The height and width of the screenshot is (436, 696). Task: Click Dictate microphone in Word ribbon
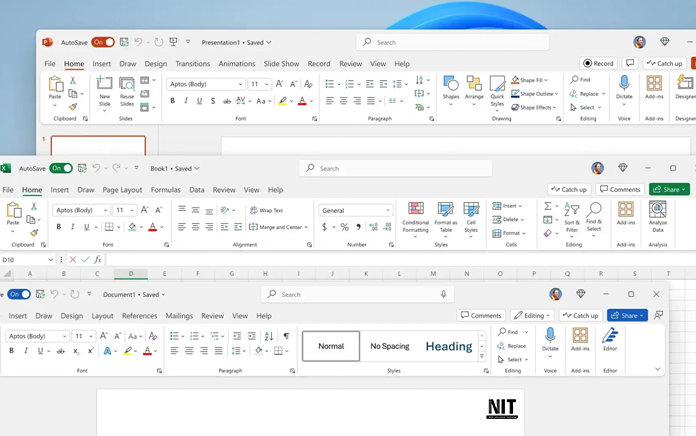click(550, 334)
